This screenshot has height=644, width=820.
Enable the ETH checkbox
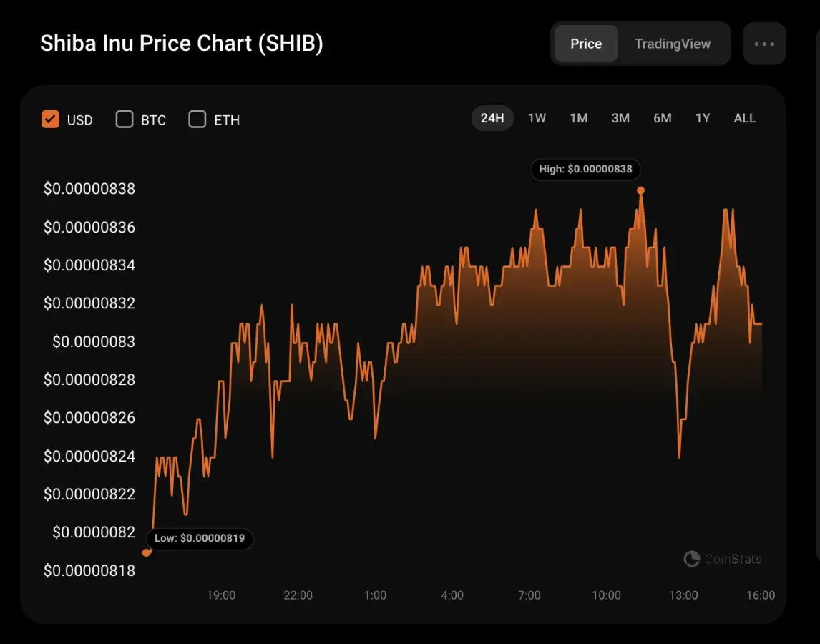[x=197, y=119]
